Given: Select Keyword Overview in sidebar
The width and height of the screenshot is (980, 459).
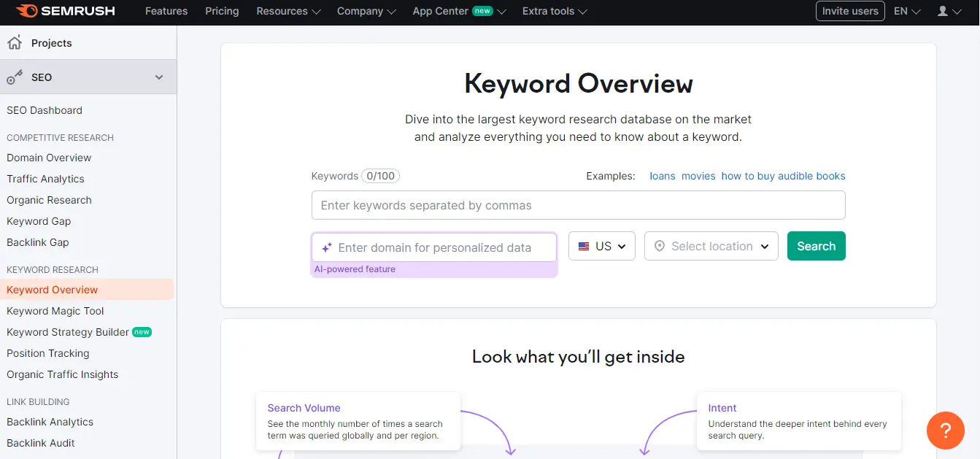Looking at the screenshot, I should click(87, 290).
